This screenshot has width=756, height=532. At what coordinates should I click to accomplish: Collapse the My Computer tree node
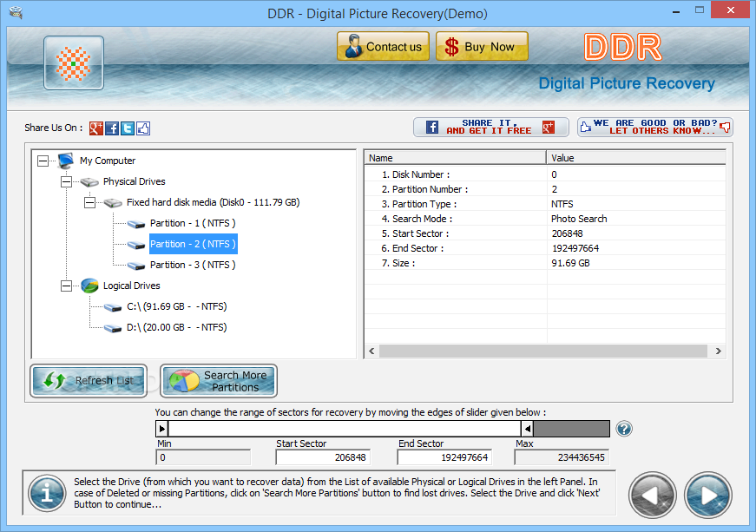[43, 161]
